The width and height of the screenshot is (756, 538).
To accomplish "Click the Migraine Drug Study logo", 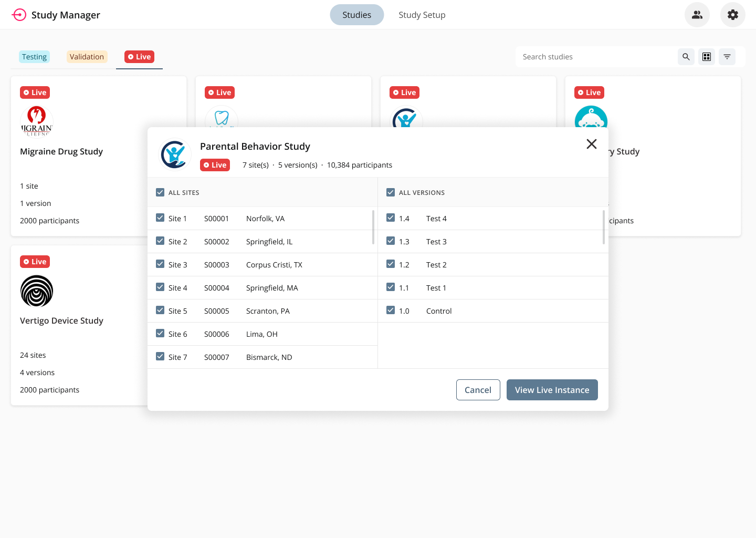I will point(37,121).
